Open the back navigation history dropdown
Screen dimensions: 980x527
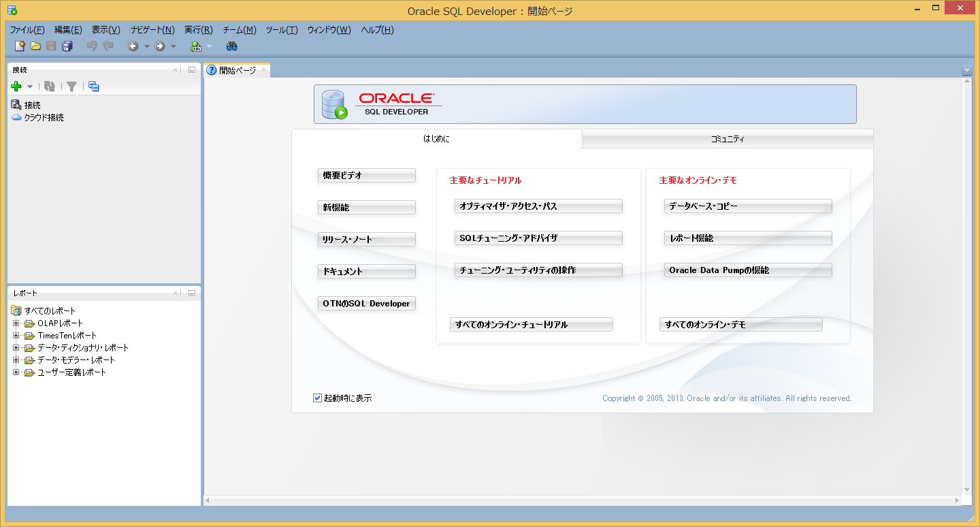(x=146, y=46)
